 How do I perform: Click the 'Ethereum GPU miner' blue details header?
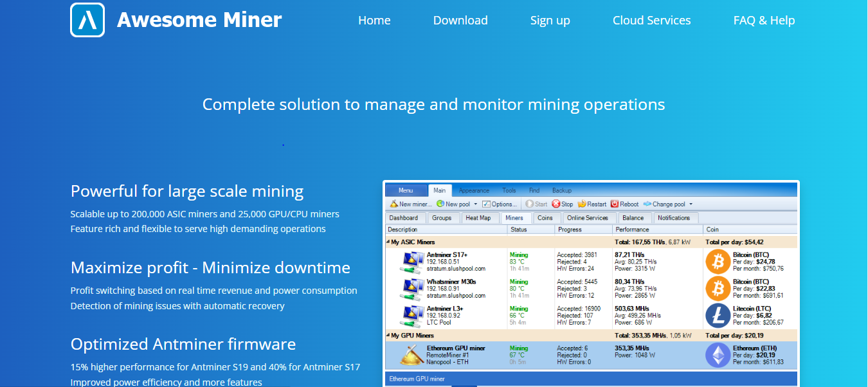pyautogui.click(x=590, y=379)
